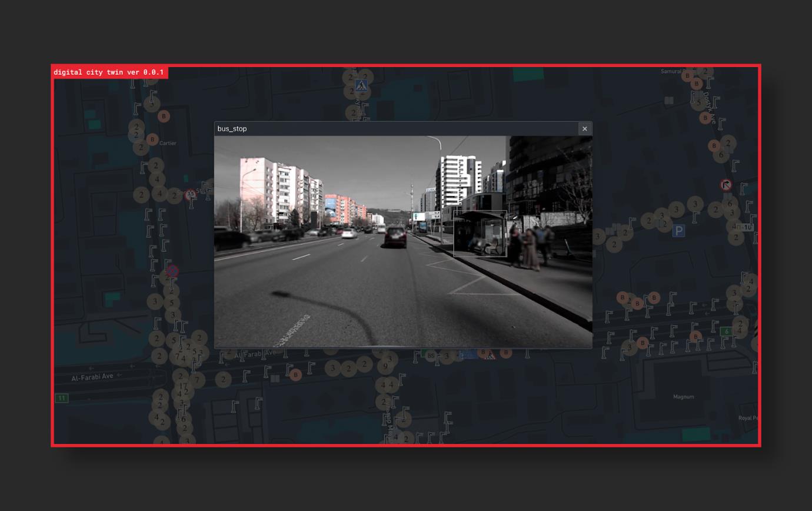
Task: Click the Magnum place label on map
Action: point(684,397)
